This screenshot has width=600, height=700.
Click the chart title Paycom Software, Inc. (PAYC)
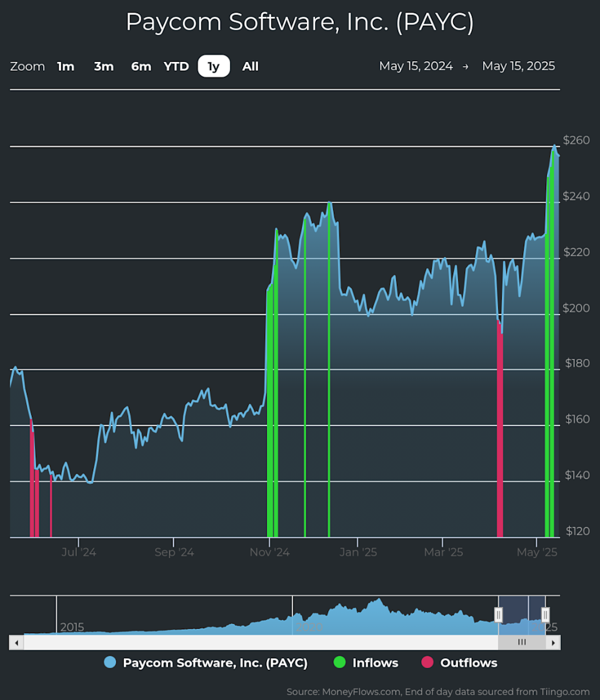tap(299, 21)
